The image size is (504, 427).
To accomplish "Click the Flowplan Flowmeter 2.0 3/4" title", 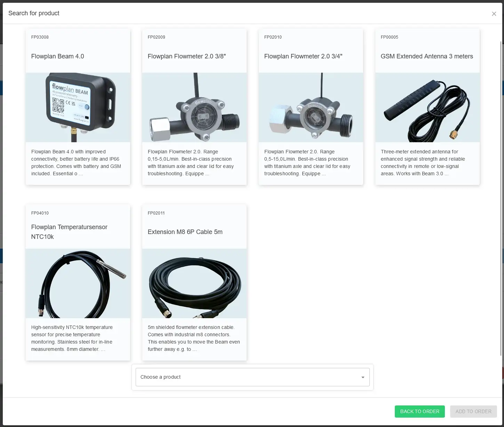I will (303, 56).
